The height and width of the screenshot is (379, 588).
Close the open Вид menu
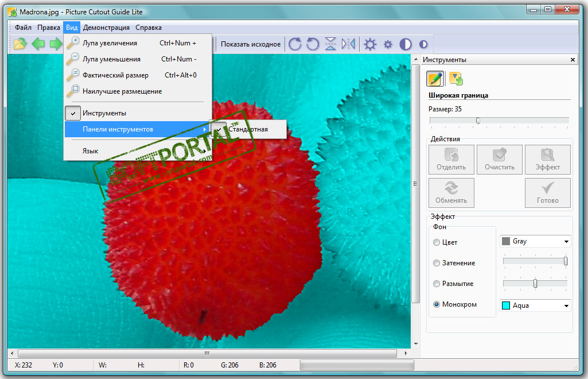(72, 28)
